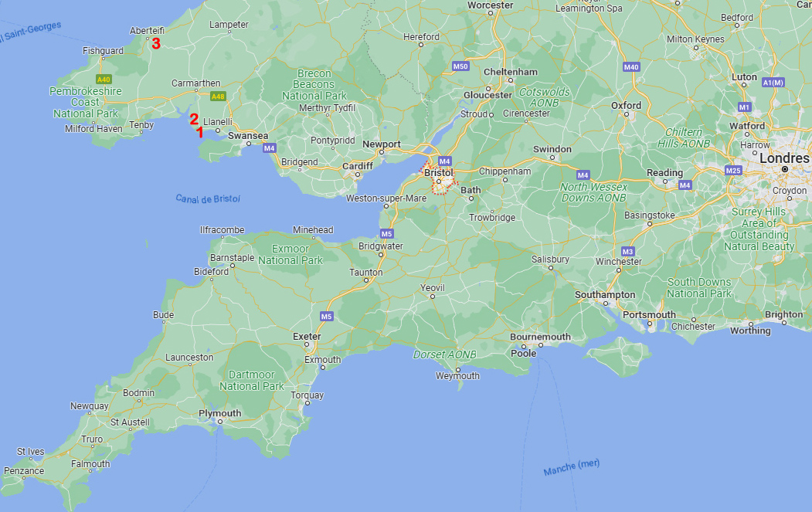Select the A1(M) road shield
Viewport: 812px width, 512px height.
coord(773,83)
